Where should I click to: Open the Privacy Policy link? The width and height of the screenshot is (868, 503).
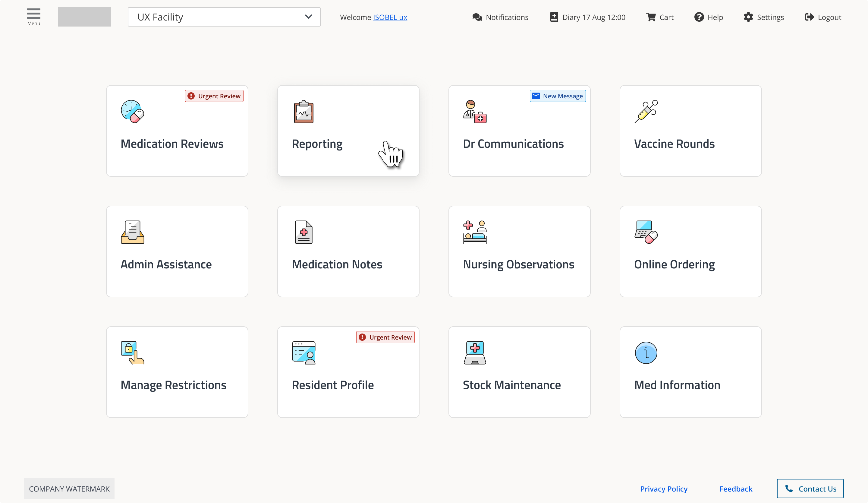tap(663, 489)
